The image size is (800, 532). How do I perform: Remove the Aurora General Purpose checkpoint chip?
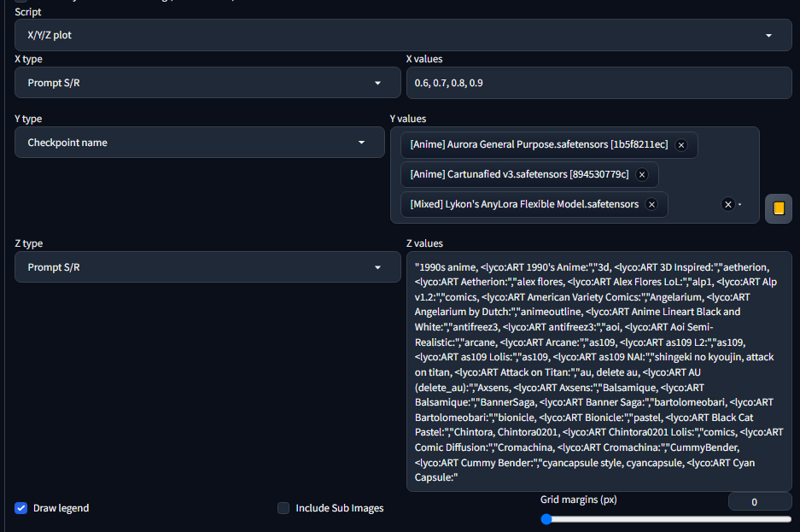click(681, 145)
